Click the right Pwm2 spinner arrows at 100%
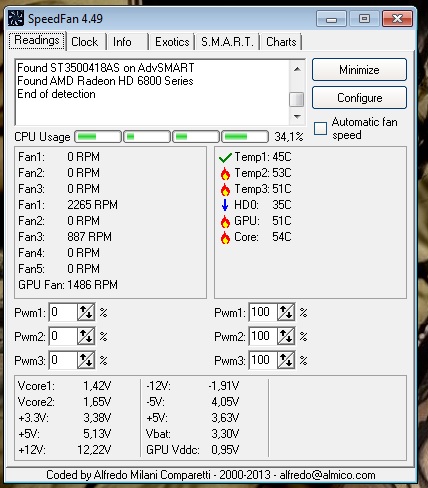Viewport: 428px width, 488px height. pos(286,336)
